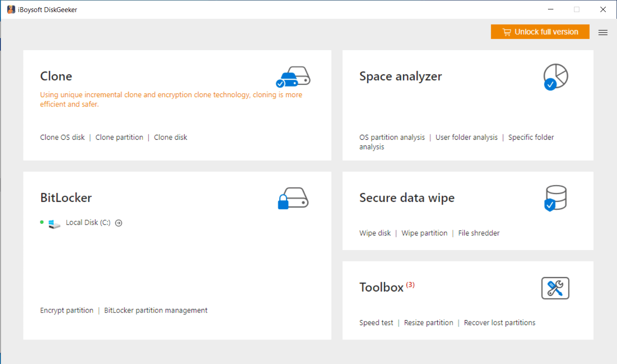The image size is (617, 364).
Task: Select Clone OS disk
Action: pos(62,137)
